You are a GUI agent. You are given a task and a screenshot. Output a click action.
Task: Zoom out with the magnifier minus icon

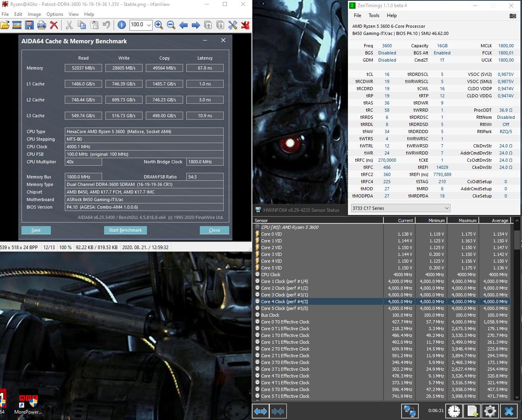pos(171,25)
